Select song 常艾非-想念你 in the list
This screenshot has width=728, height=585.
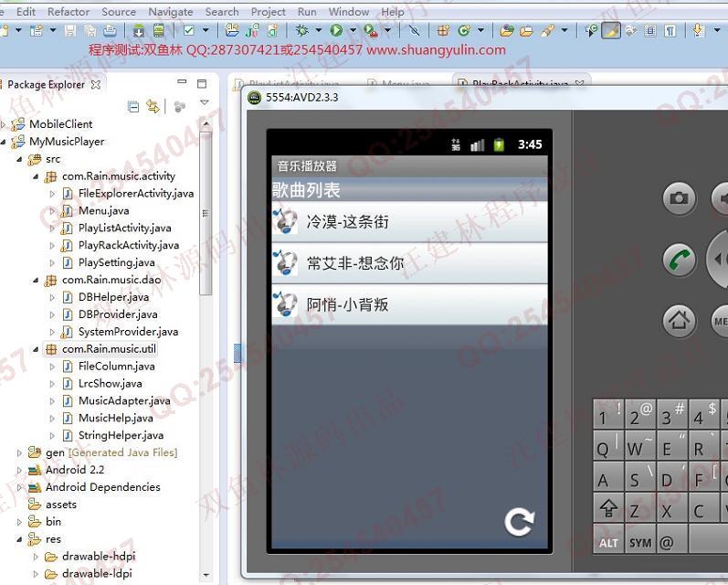[x=409, y=263]
